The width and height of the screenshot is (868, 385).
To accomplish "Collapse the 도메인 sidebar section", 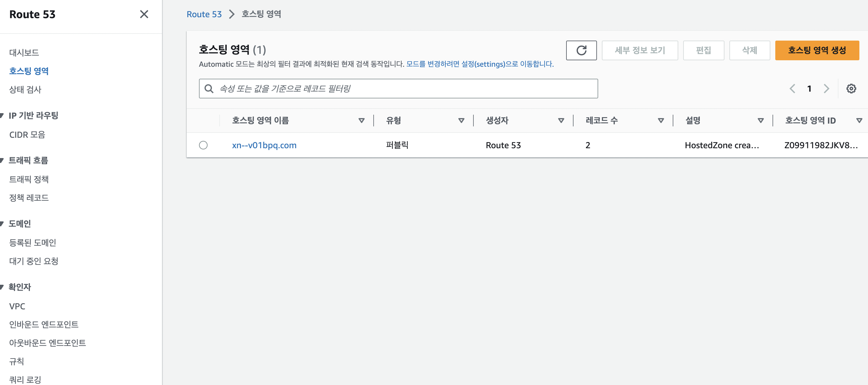I will [x=2, y=224].
